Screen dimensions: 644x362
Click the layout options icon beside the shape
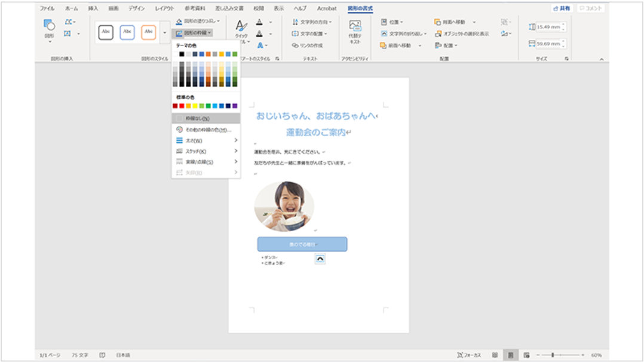(320, 259)
